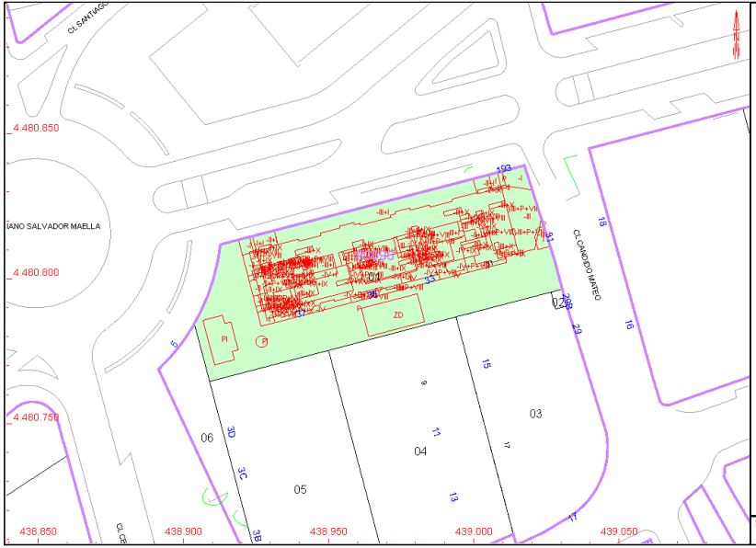This screenshot has width=756, height=548.
Task: Click the red north arrow symbol
Action: 736,37
